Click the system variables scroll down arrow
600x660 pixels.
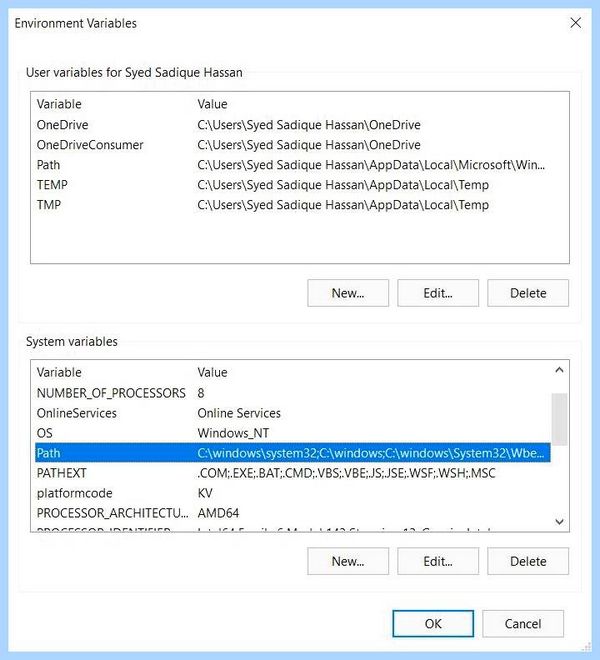[559, 522]
